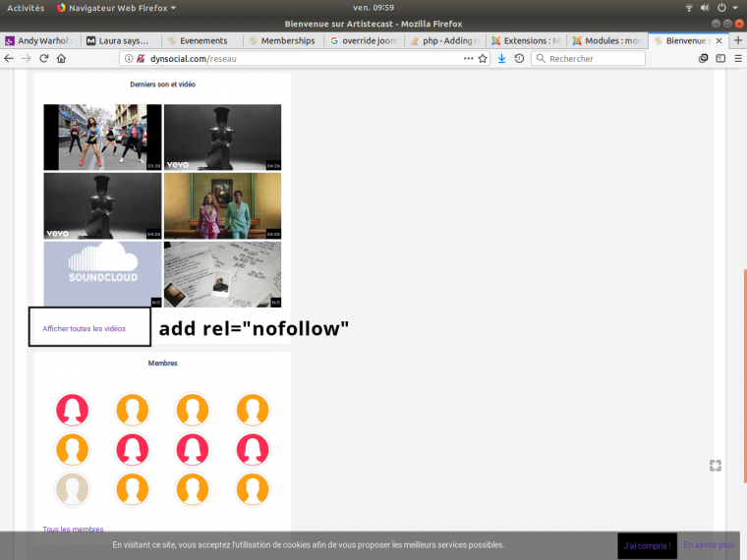
Task: Click the forward navigation arrow
Action: tap(27, 59)
